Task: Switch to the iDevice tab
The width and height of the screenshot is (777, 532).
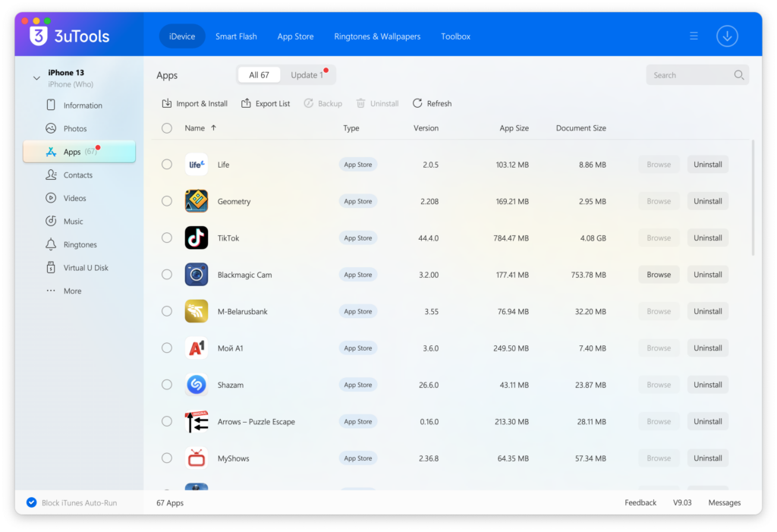Action: 182,36
